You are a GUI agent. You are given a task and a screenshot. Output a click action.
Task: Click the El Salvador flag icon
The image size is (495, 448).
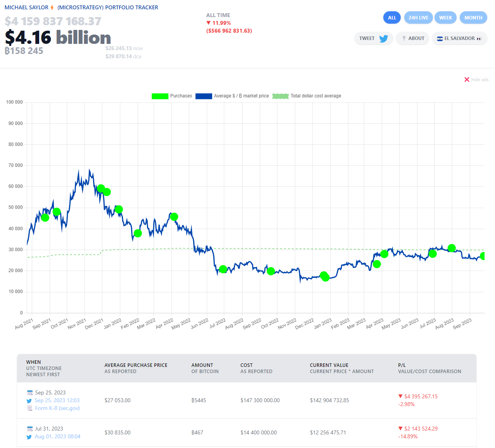440,38
